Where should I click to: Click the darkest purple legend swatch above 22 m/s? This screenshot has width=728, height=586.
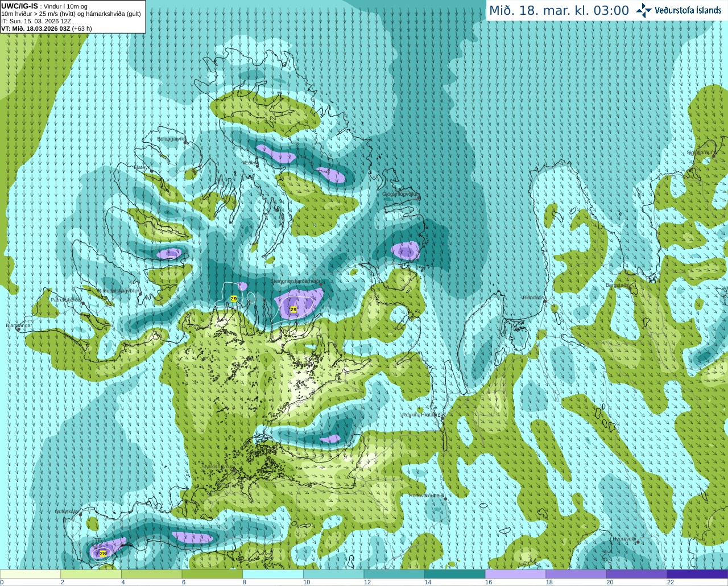click(697, 574)
